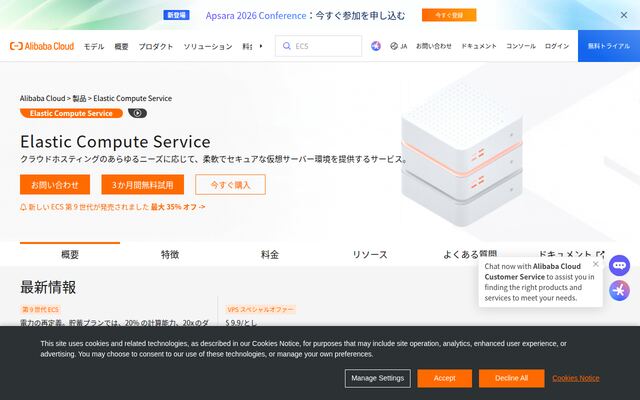This screenshot has width=640, height=400.
Task: Close the Apsara conference banner
Action: pos(624,15)
